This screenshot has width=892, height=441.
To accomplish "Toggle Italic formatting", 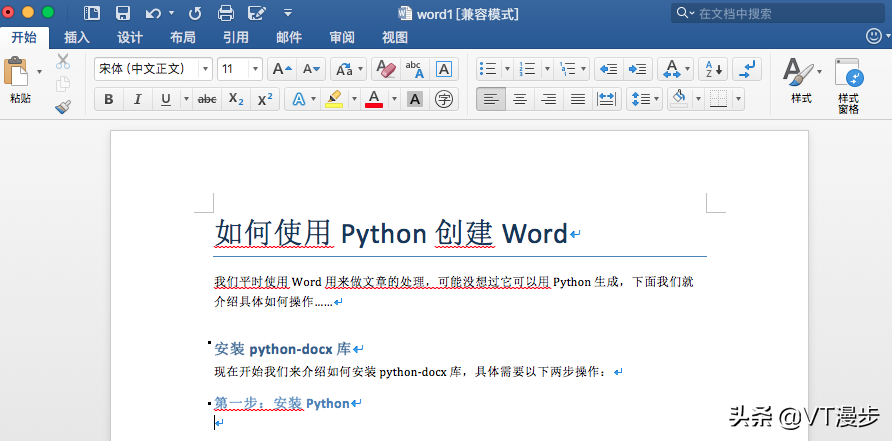I will (x=137, y=100).
